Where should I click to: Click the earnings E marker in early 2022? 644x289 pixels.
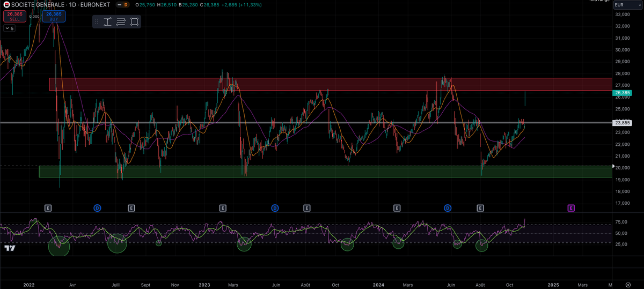click(x=48, y=208)
